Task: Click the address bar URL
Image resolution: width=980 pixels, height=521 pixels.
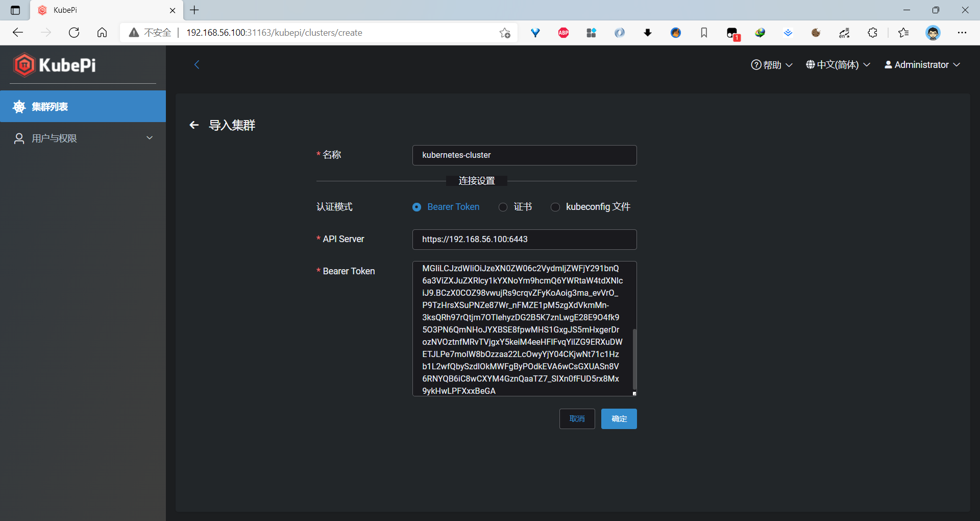Action: click(x=274, y=33)
